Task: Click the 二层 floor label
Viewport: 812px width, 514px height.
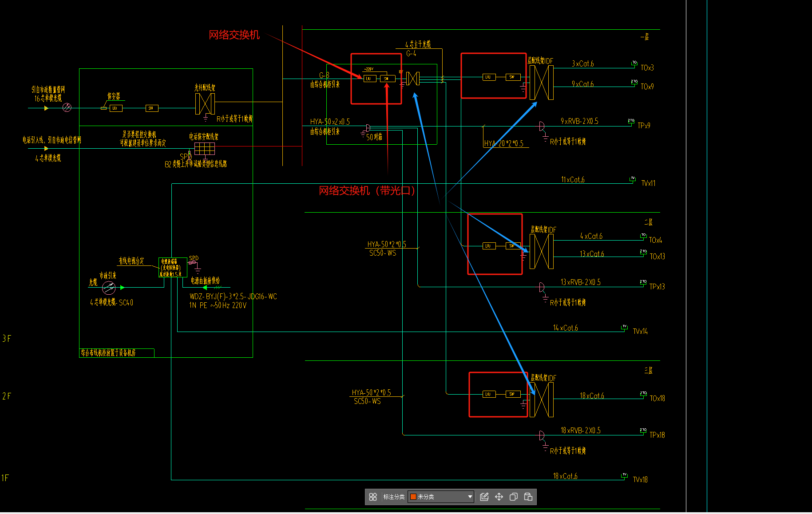Action: point(649,222)
